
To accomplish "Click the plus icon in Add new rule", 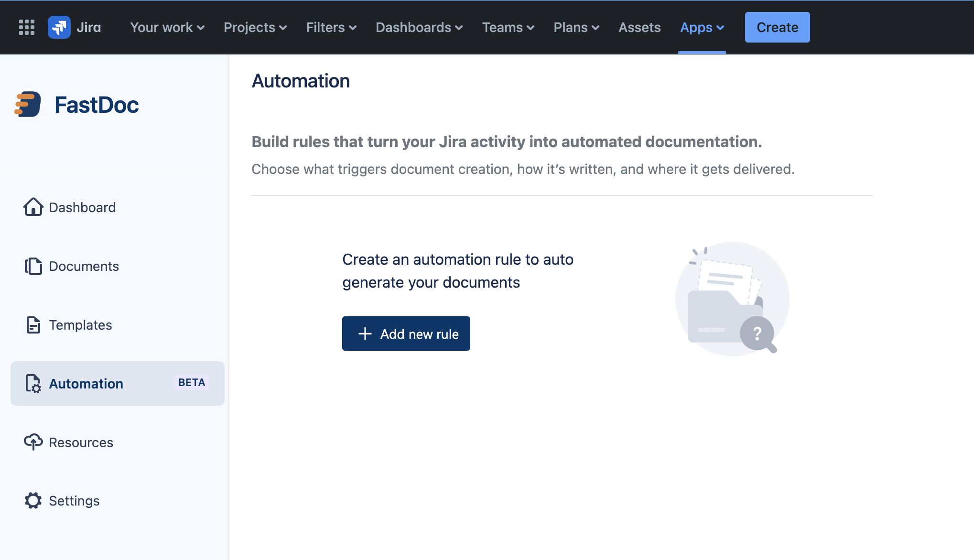I will click(365, 334).
